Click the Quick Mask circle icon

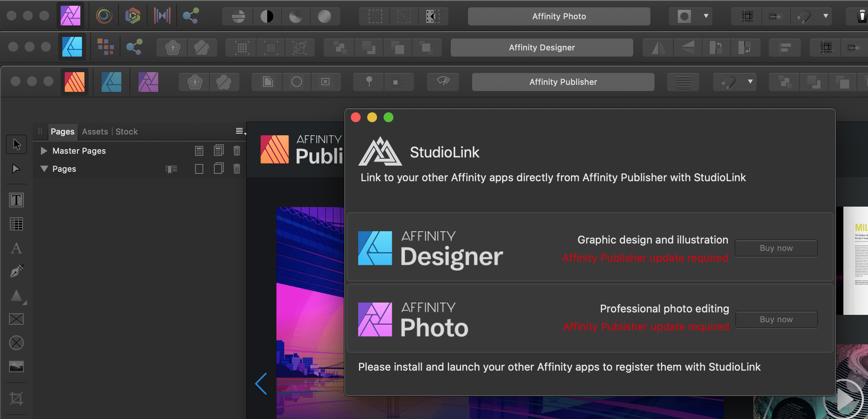pyautogui.click(x=684, y=16)
